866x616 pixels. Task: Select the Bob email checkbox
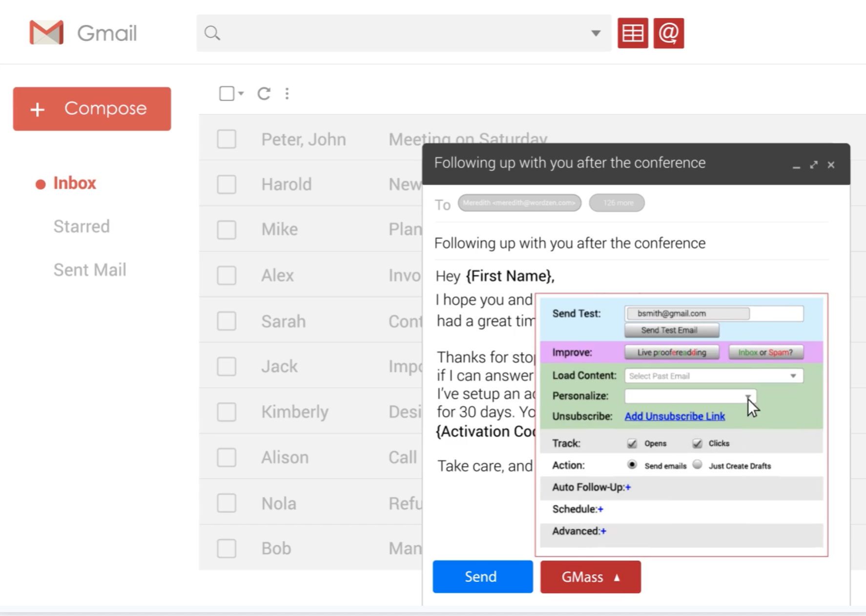coord(227,549)
